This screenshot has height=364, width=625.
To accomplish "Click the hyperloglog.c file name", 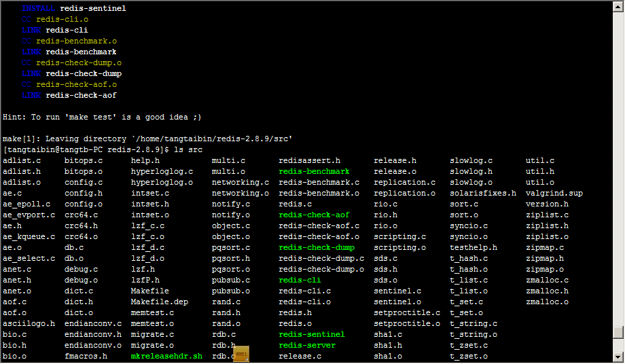I will click(162, 171).
